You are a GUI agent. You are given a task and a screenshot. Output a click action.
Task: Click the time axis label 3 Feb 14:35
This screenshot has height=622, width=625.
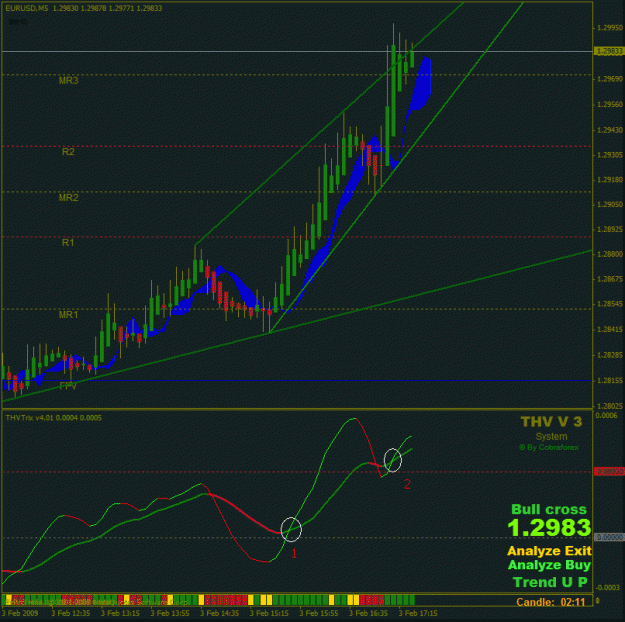[x=220, y=613]
